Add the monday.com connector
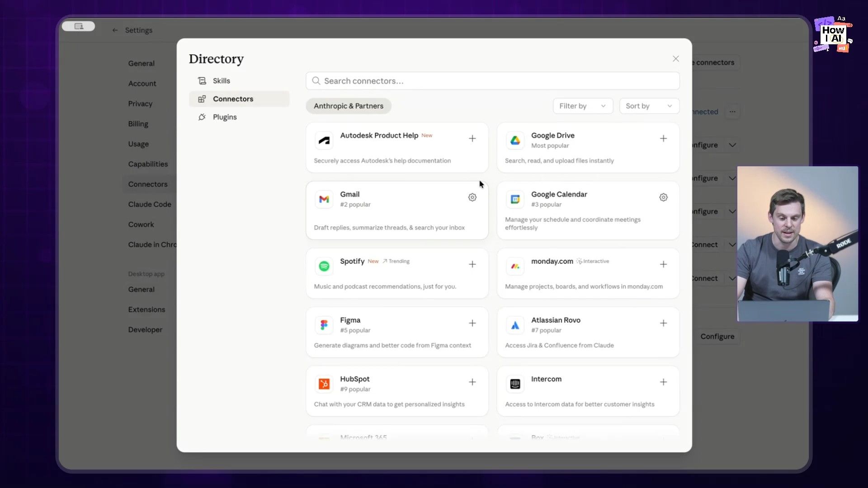This screenshot has height=488, width=868. coord(663,264)
